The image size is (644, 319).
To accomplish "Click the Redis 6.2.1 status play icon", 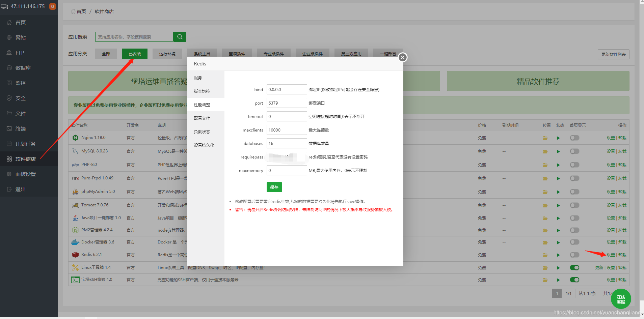I will point(558,255).
